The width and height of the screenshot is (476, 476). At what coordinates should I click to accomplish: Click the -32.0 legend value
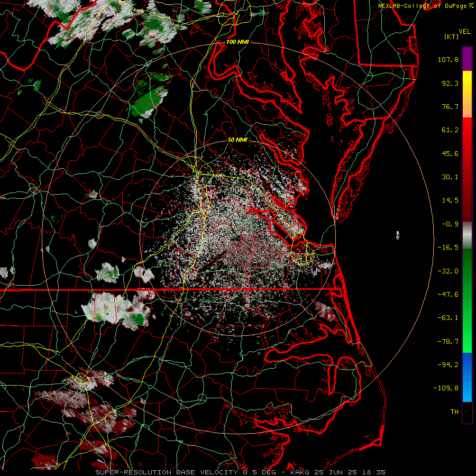[x=448, y=271]
